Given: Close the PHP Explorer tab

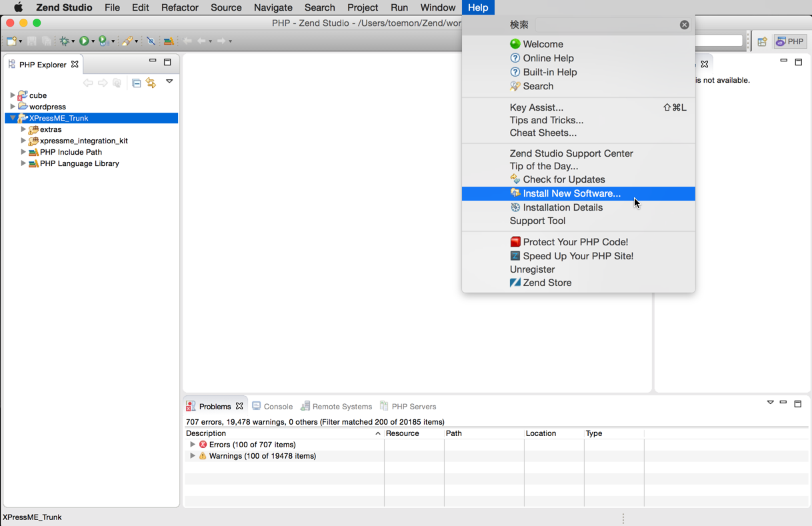Looking at the screenshot, I should [75, 65].
